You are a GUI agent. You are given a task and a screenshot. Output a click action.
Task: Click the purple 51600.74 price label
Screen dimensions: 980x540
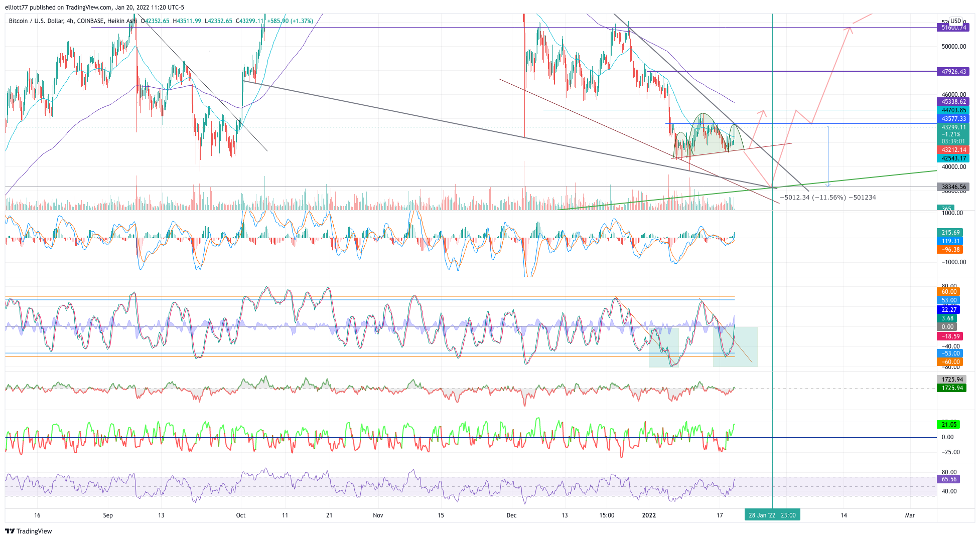click(953, 28)
